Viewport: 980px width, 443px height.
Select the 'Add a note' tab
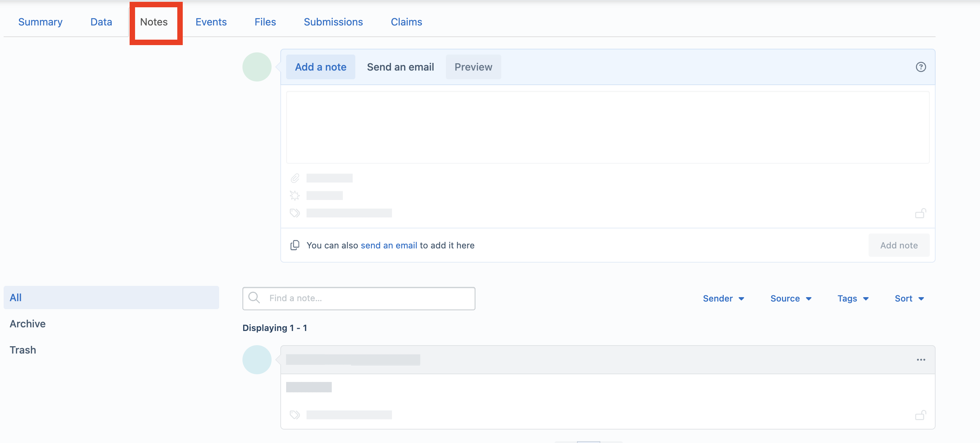coord(321,67)
